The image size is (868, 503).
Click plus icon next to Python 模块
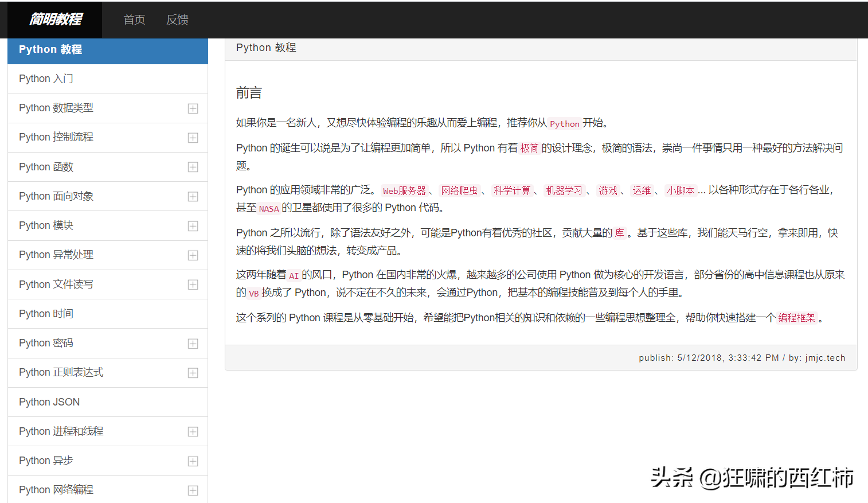coord(193,226)
